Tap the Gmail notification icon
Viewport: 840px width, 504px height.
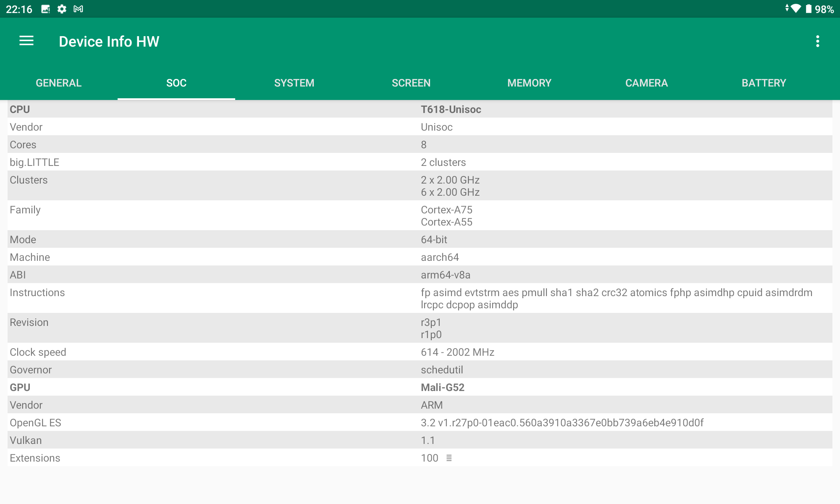coord(78,9)
